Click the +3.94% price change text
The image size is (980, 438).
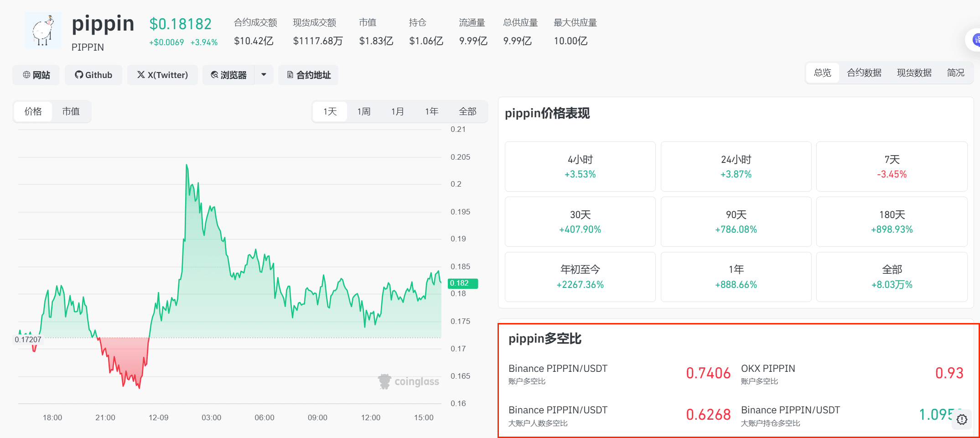(x=204, y=42)
